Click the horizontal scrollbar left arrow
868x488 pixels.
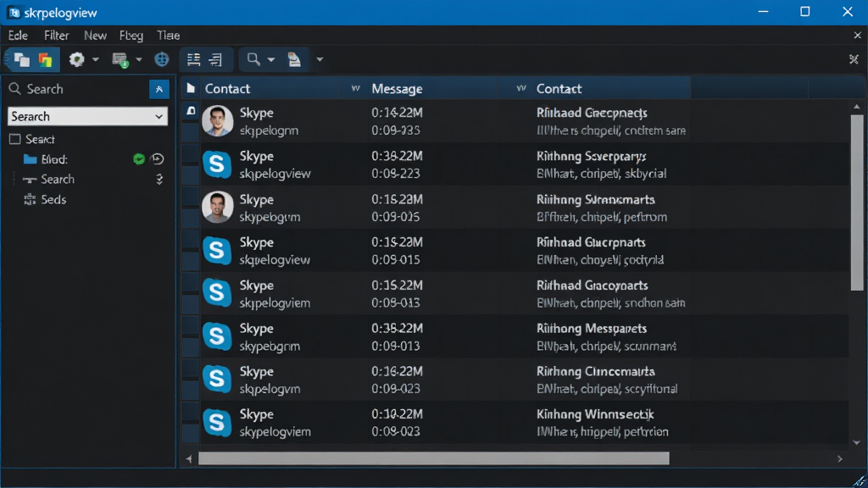[x=189, y=458]
